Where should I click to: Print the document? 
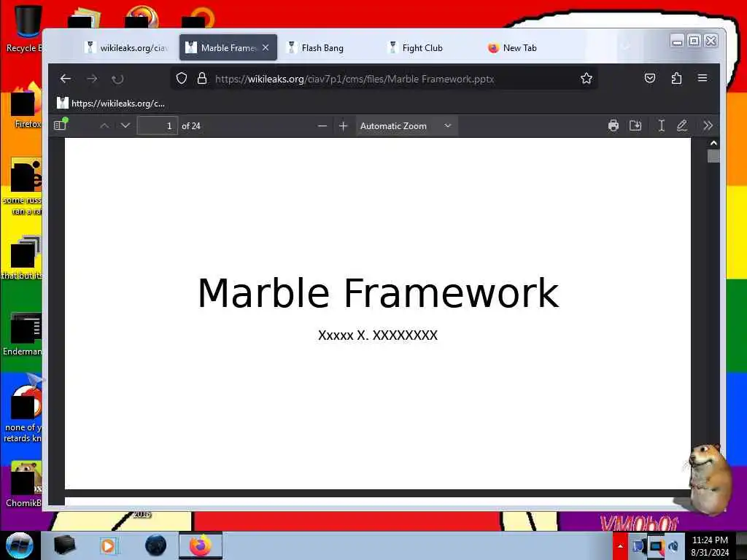[x=614, y=125]
